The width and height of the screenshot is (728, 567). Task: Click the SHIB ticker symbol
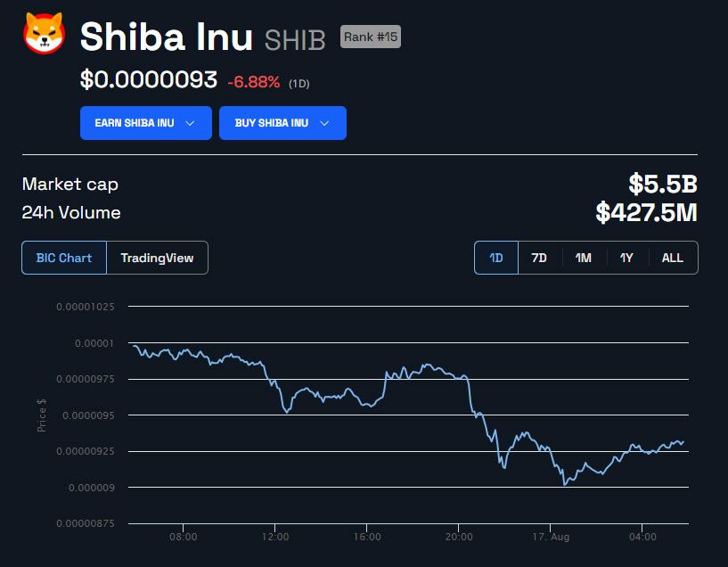click(297, 38)
